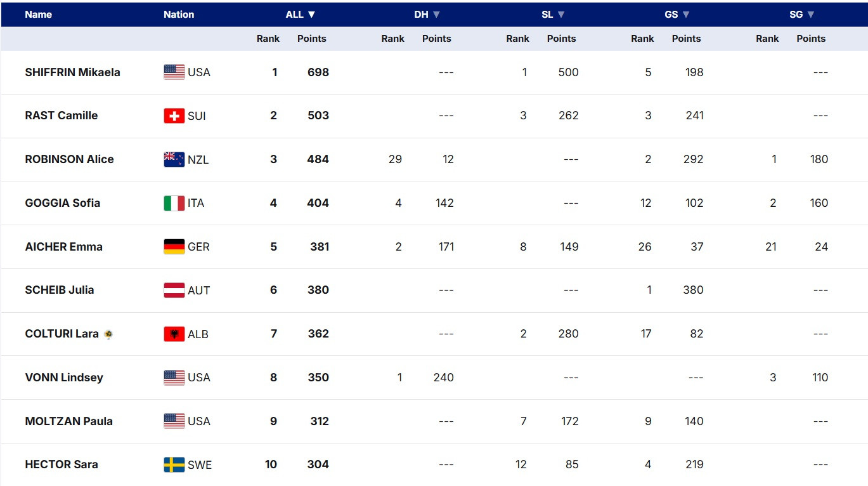Click the Austrian flag beside Scheib
868x486 pixels.
click(174, 290)
